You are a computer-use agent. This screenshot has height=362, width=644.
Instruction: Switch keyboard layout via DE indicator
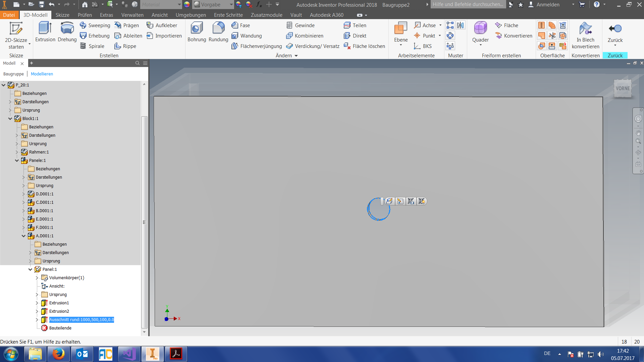[x=547, y=354]
